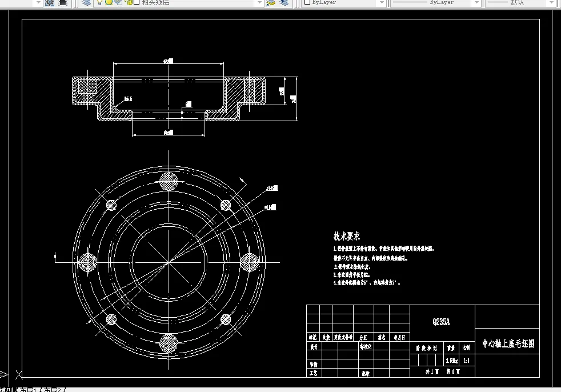Click the make object's layer current icon
This screenshot has height=392, width=561.
271,3
